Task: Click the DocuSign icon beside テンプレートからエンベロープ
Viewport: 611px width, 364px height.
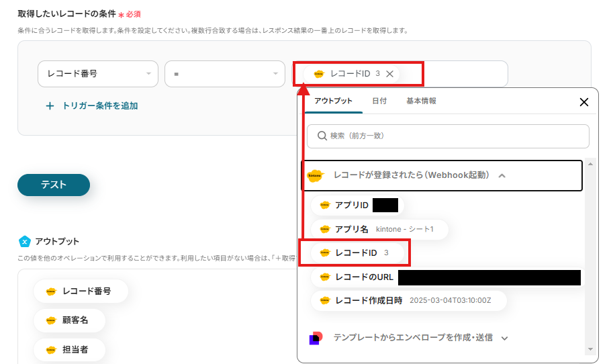Action: click(316, 338)
